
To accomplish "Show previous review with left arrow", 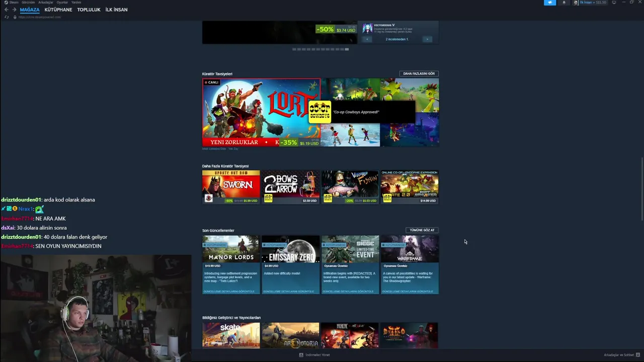I will pyautogui.click(x=367, y=39).
